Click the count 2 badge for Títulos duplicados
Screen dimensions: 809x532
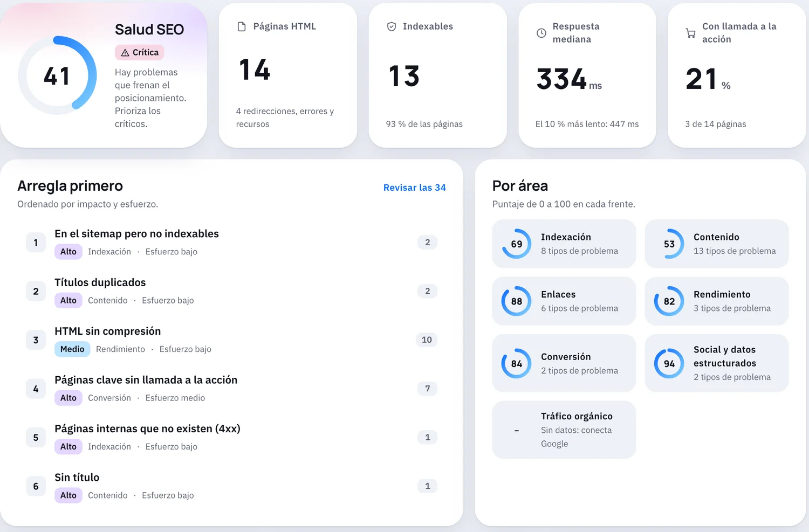(x=428, y=291)
